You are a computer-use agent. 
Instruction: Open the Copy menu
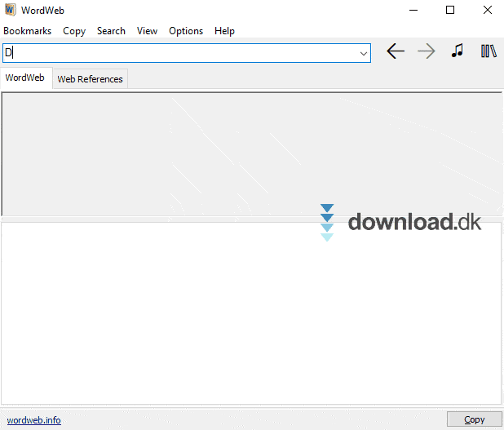[x=74, y=31]
